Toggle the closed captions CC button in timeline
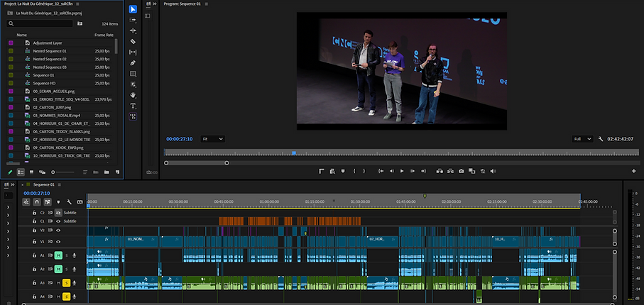Viewport: 644px width, 305px height. [80, 202]
